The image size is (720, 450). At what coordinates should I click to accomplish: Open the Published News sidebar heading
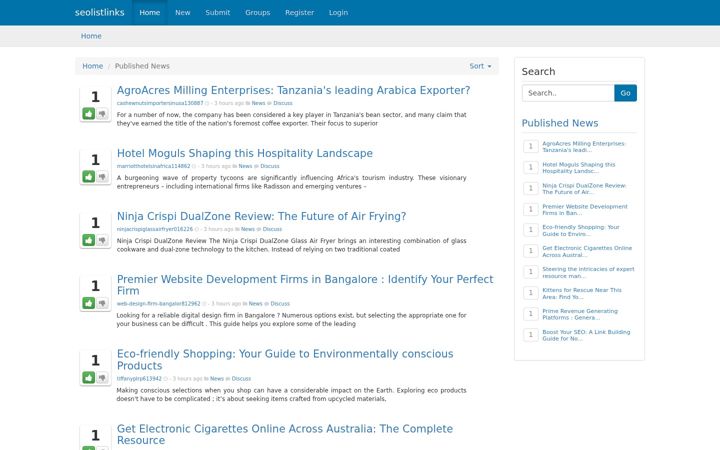pos(560,123)
